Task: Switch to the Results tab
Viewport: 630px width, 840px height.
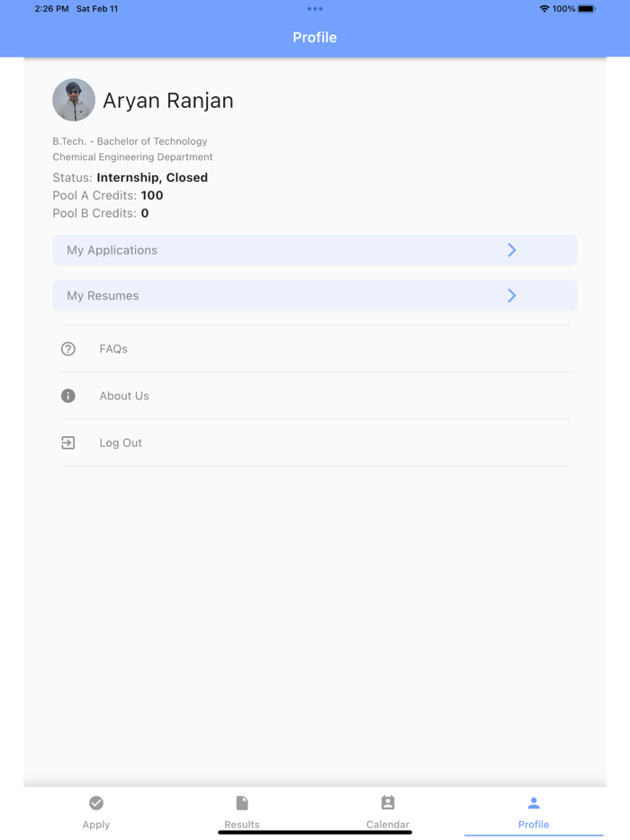Action: point(242,810)
